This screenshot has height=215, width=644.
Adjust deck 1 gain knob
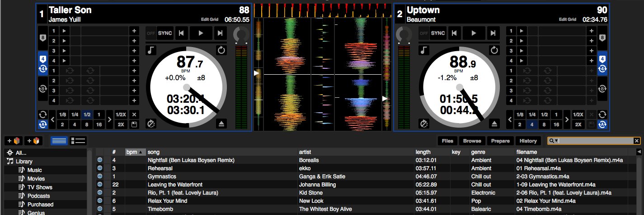(241, 34)
